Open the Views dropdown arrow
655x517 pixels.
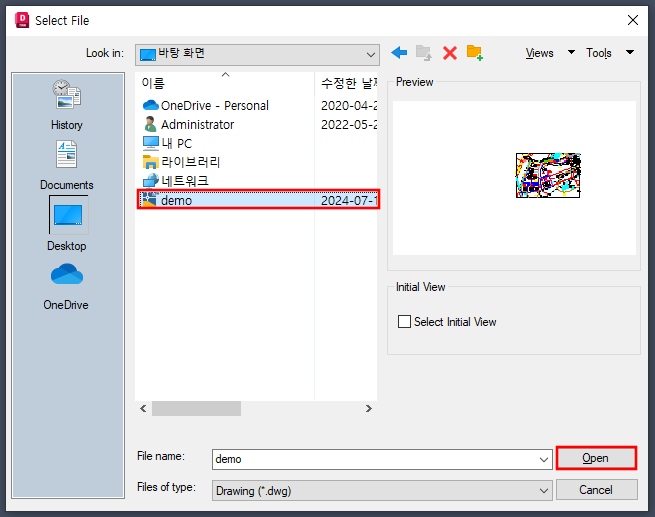coord(571,52)
